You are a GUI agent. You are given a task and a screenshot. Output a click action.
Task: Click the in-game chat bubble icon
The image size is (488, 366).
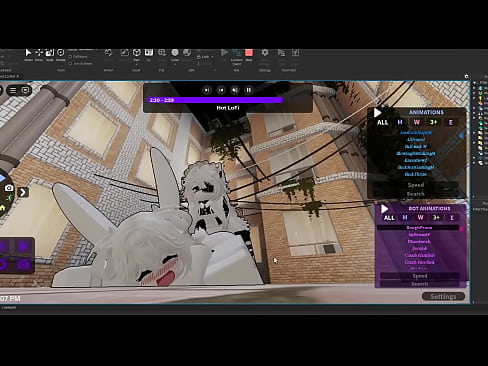click(25, 90)
